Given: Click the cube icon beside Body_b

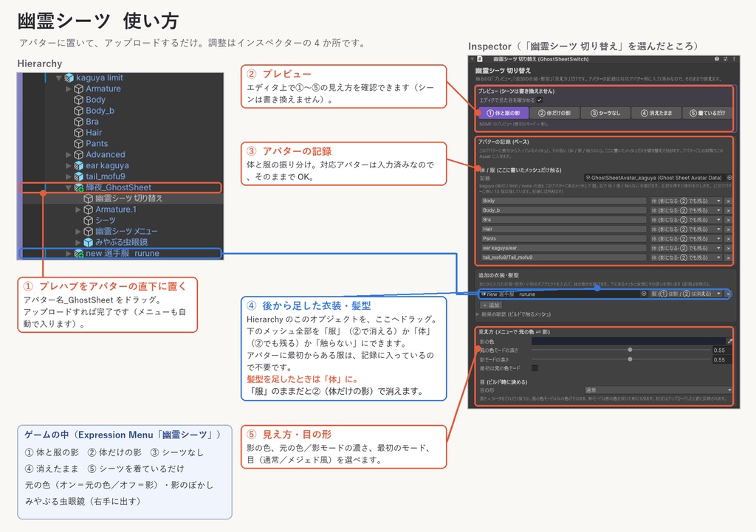Looking at the screenshot, I should point(78,111).
